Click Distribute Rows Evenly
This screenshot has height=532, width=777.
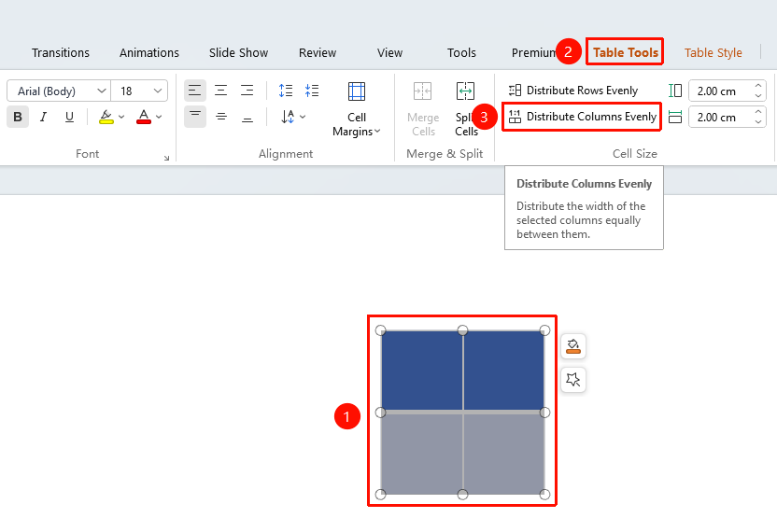point(573,91)
